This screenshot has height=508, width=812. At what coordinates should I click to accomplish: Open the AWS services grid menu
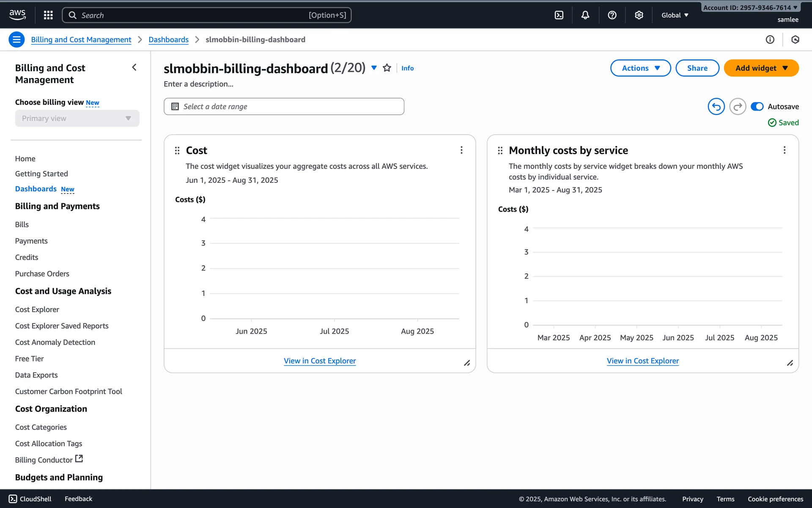coord(48,15)
